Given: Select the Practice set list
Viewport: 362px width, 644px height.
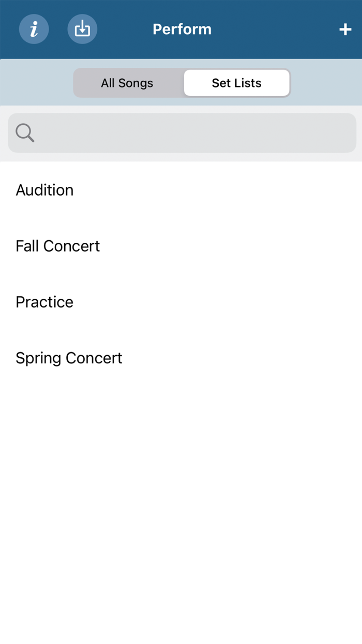Looking at the screenshot, I should [x=44, y=302].
